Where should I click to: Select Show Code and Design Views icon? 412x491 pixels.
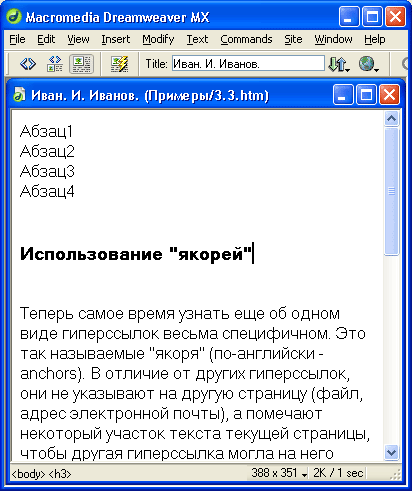55,64
